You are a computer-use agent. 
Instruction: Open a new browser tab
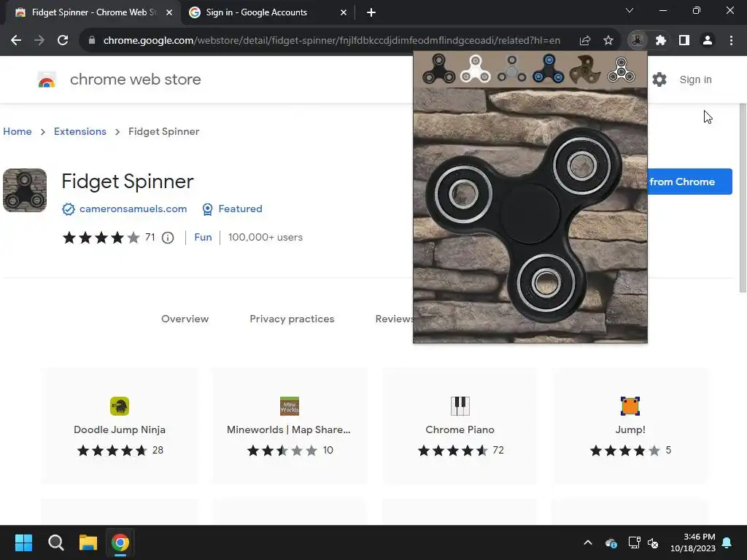coord(371,12)
